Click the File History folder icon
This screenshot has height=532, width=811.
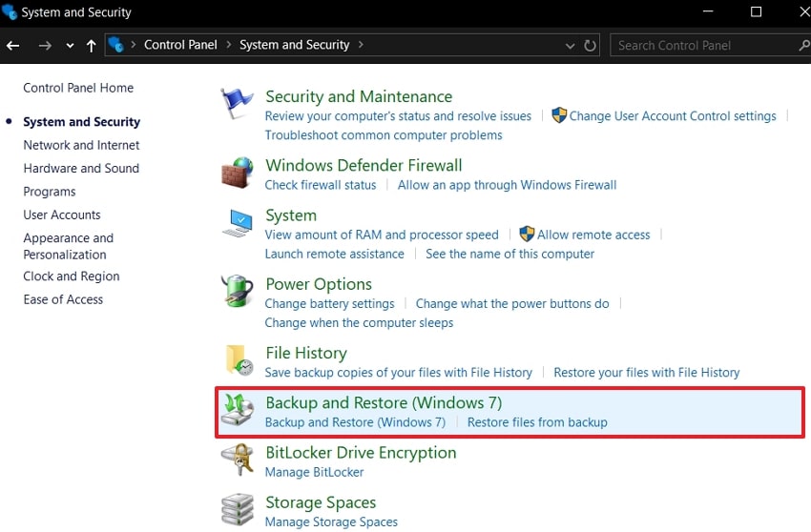click(x=238, y=361)
